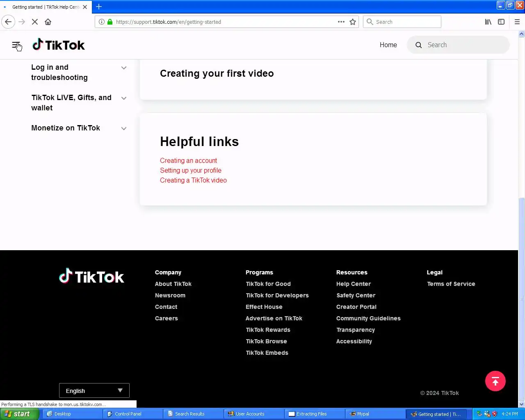
Task: Open TikTok for Developers link
Action: (277, 295)
